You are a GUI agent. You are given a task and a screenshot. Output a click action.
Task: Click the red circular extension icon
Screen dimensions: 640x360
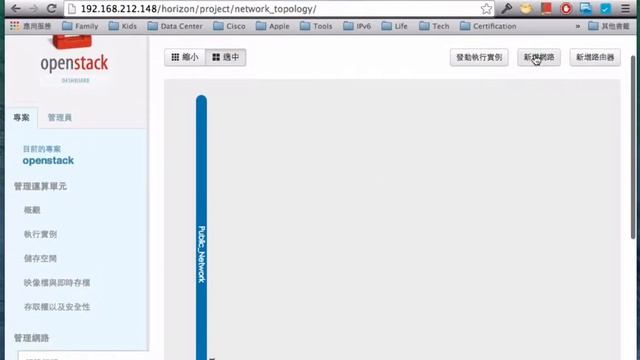(x=566, y=9)
